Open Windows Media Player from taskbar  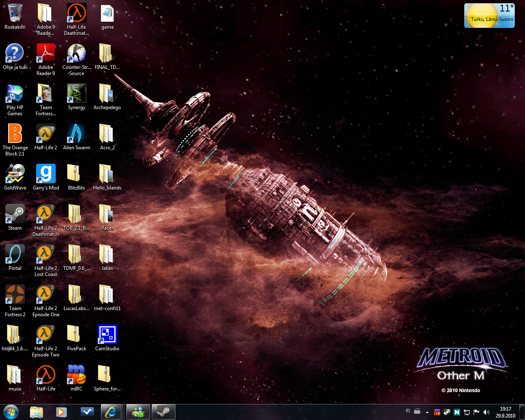tap(62, 412)
